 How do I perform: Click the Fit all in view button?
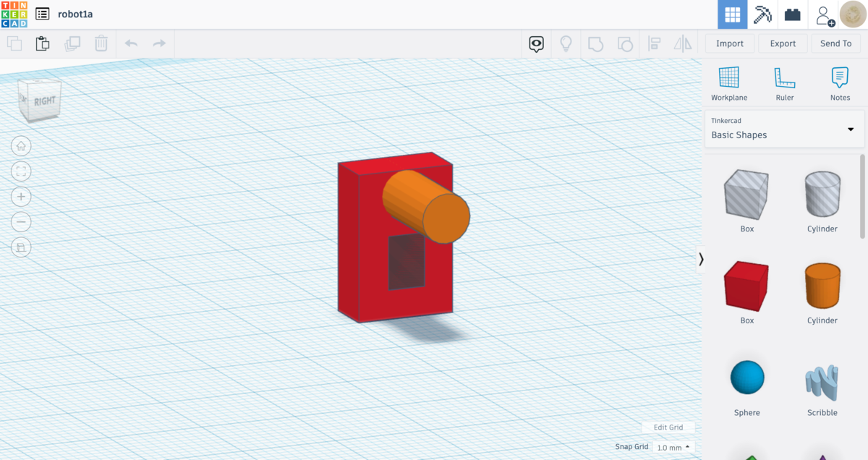point(21,171)
